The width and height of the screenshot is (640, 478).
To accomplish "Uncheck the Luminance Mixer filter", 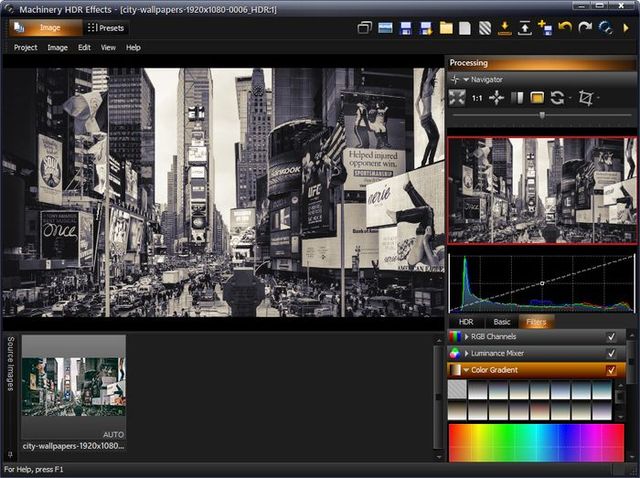I will click(x=611, y=353).
